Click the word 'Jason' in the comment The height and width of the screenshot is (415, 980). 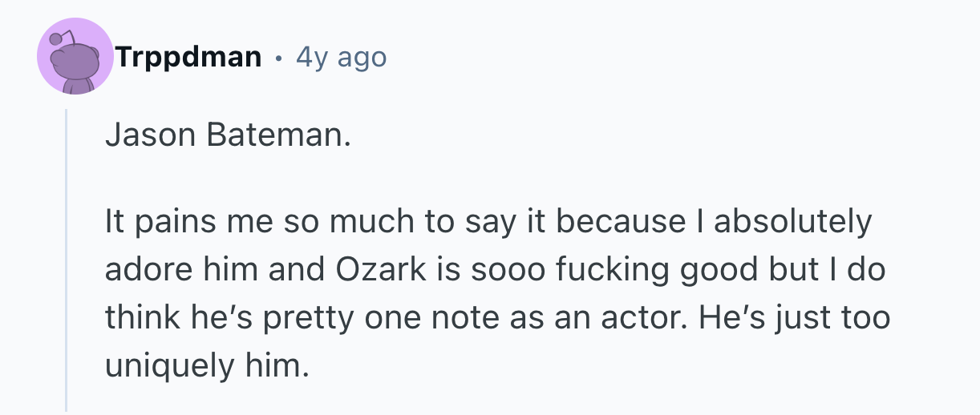(152, 136)
